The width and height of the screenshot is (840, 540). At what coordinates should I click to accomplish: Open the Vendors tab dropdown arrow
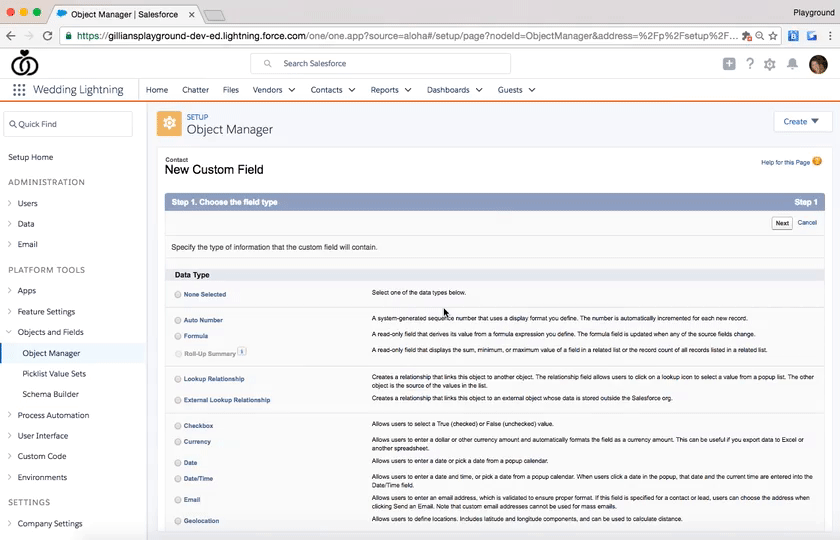(292, 90)
